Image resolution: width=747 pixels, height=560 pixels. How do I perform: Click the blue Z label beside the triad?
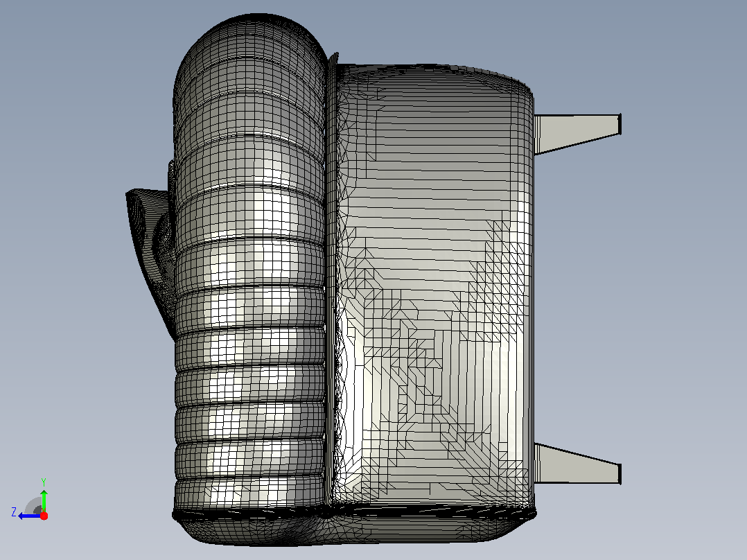[x=15, y=512]
